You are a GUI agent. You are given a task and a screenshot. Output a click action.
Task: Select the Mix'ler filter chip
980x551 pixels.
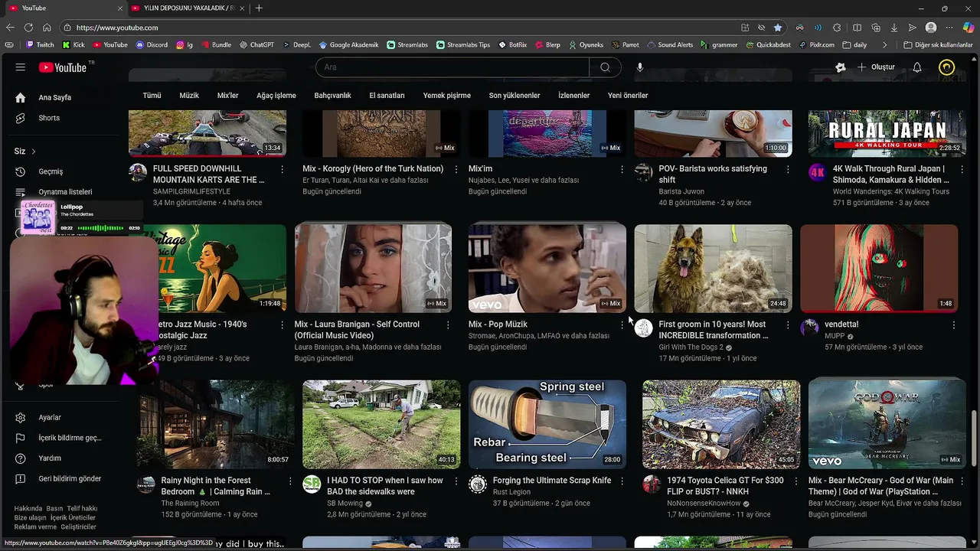point(228,96)
